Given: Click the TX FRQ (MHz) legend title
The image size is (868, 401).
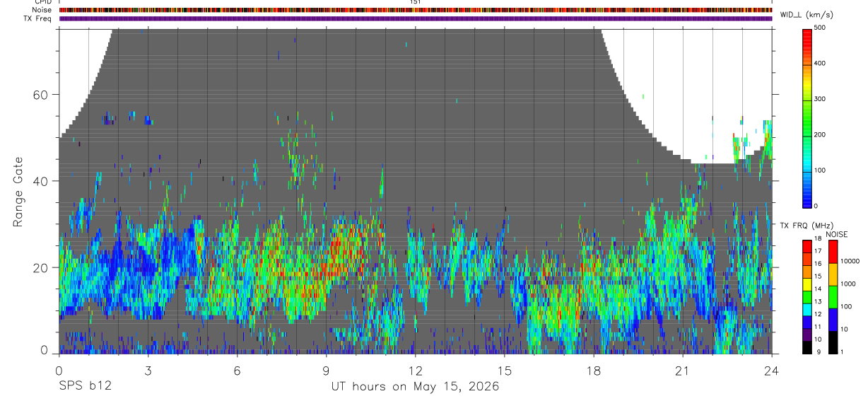Looking at the screenshot, I should pyautogui.click(x=807, y=225).
